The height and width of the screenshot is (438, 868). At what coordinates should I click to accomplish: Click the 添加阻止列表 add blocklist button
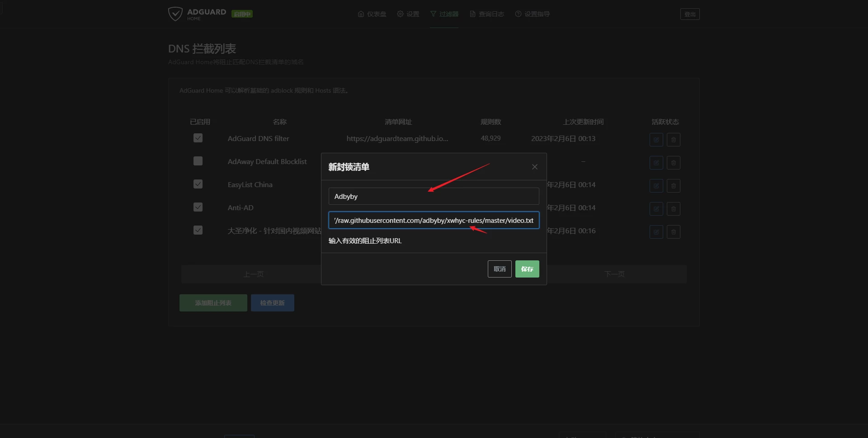pyautogui.click(x=213, y=303)
